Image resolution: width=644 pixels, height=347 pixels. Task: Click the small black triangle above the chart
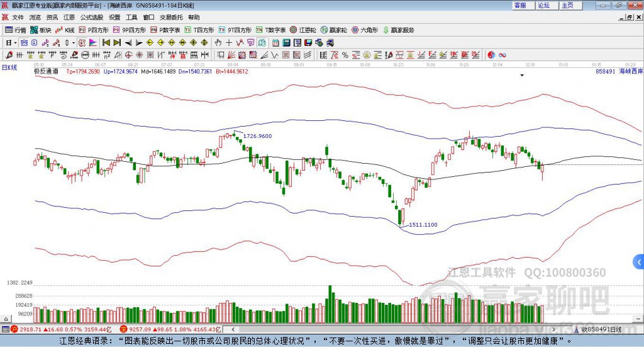(x=522, y=75)
